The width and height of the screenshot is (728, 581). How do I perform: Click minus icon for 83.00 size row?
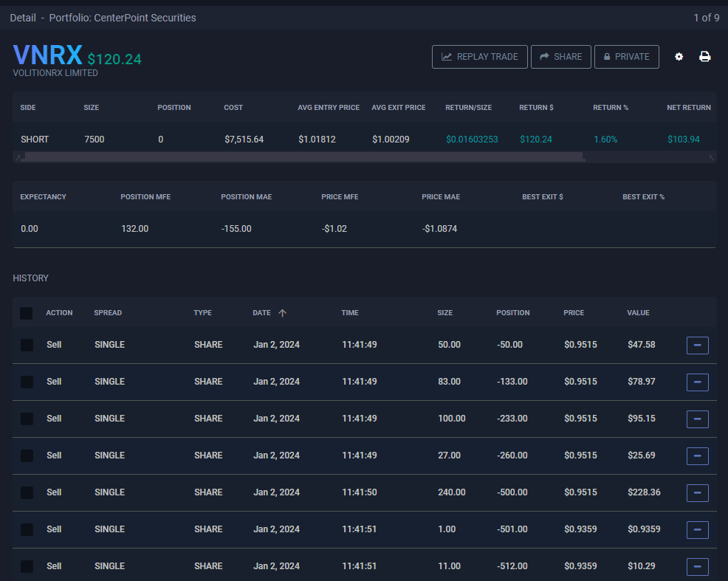[x=697, y=382]
